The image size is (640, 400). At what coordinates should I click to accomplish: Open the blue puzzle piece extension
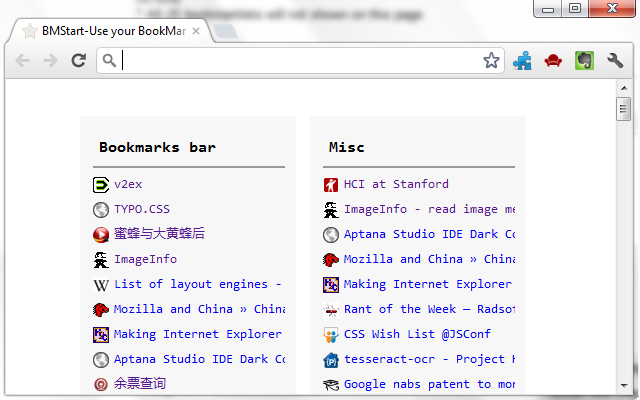coord(522,61)
